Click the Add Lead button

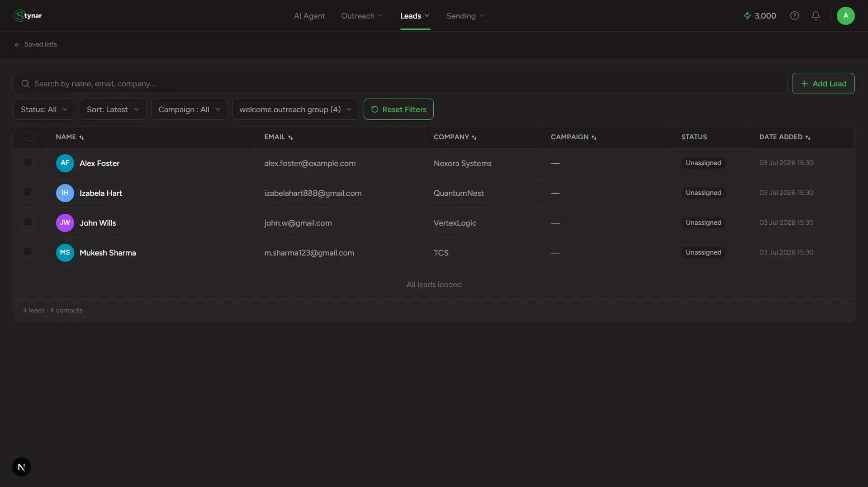pos(823,84)
